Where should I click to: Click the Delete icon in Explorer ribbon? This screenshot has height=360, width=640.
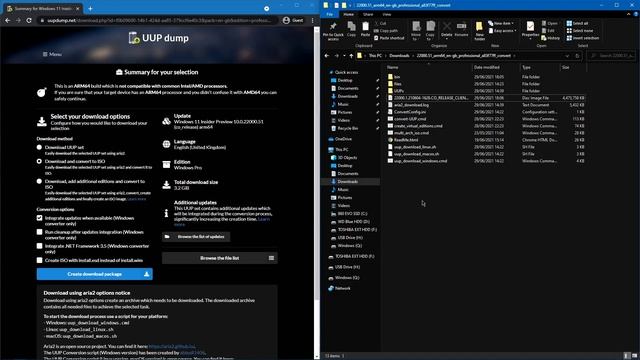(447, 29)
